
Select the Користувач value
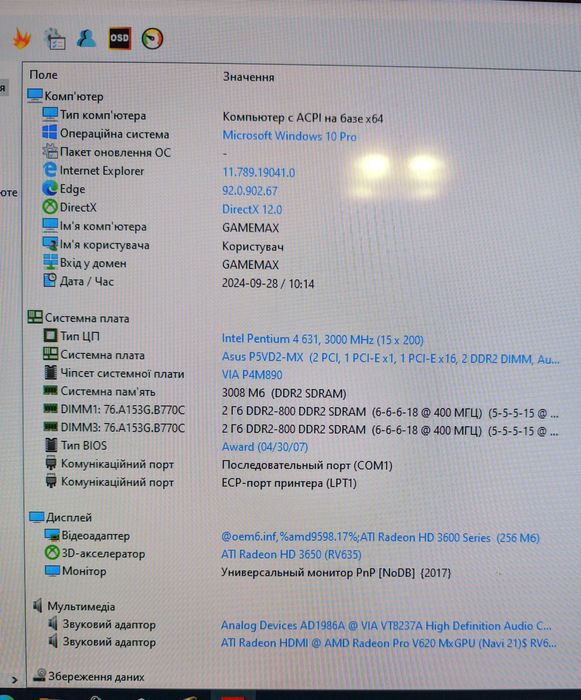coord(253,246)
